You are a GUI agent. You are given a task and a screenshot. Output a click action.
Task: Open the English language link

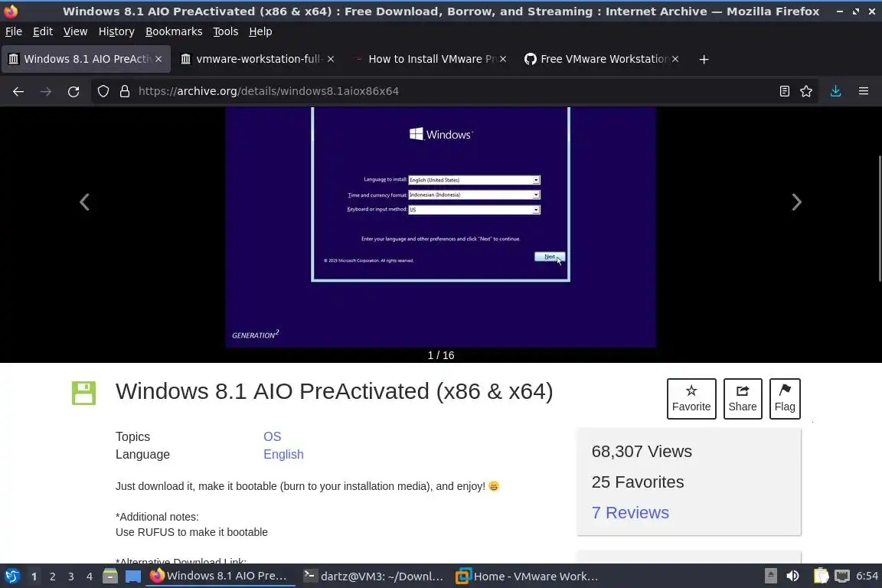pyautogui.click(x=283, y=454)
